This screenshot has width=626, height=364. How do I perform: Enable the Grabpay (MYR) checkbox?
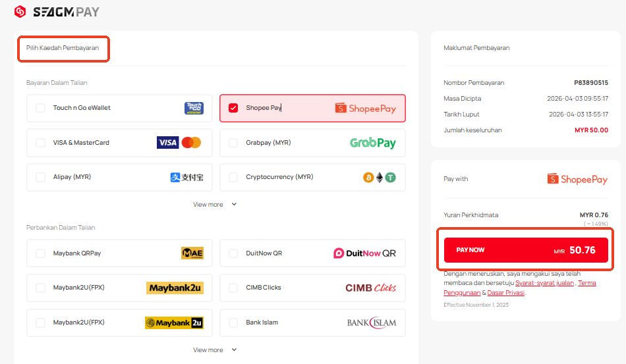pos(233,143)
